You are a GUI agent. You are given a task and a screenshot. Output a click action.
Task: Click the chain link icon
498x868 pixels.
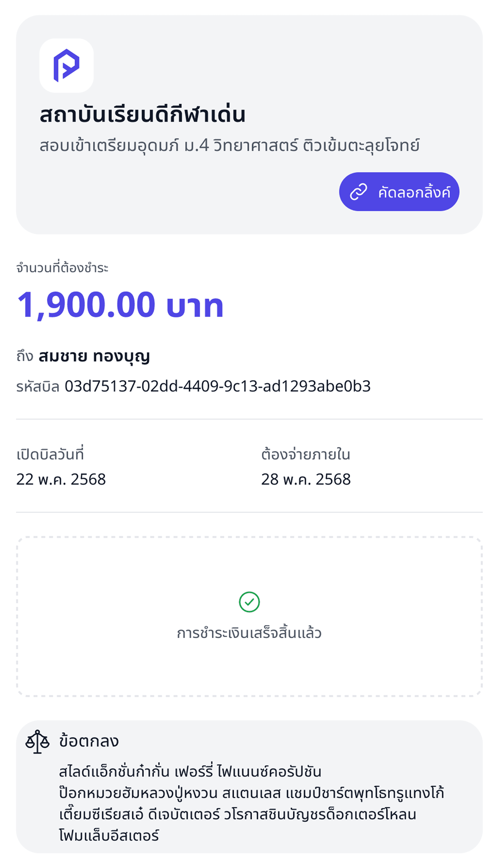(x=358, y=191)
